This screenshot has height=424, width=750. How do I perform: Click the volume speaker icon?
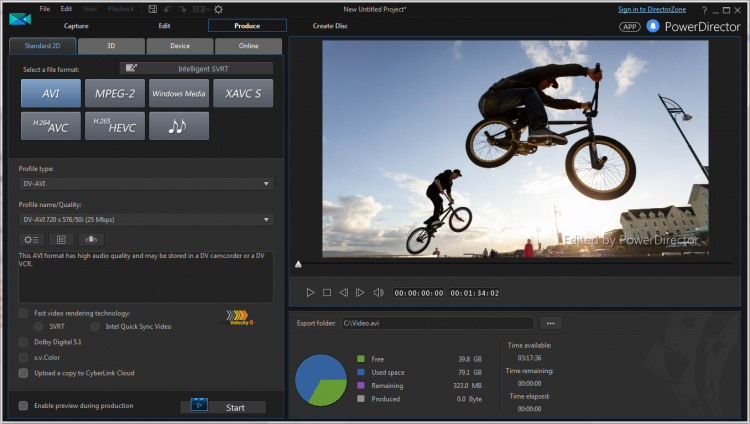point(378,293)
